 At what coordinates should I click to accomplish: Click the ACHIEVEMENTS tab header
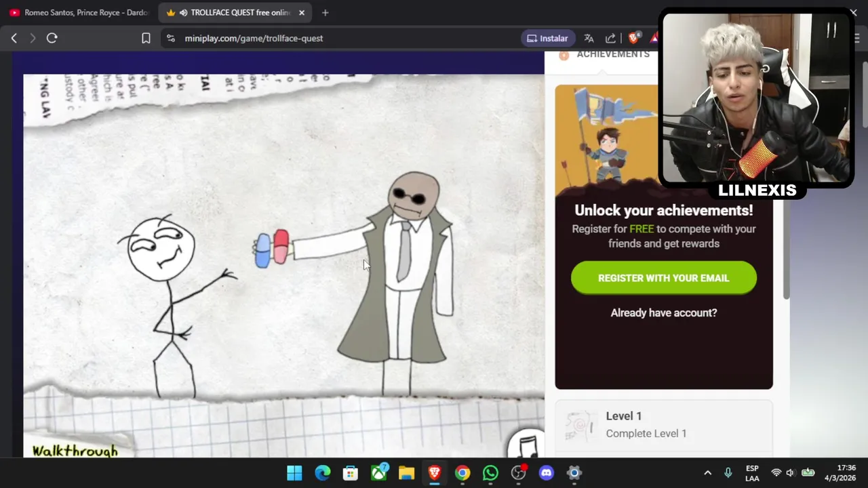[x=613, y=54]
